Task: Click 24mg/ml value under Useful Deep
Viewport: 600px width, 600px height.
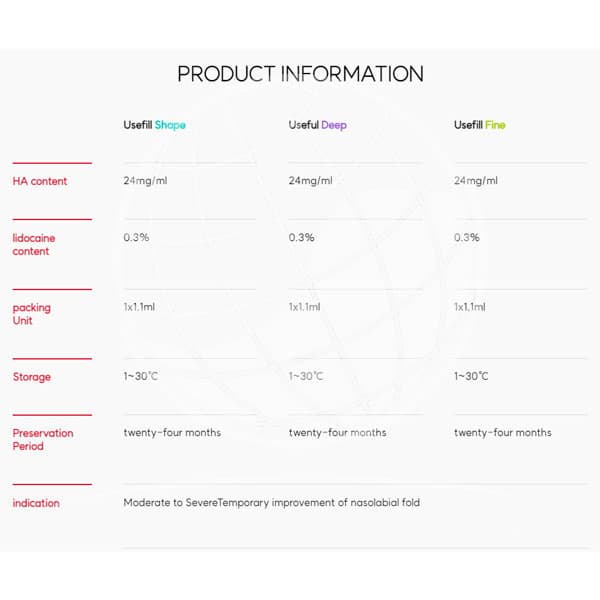Action: coord(310,181)
